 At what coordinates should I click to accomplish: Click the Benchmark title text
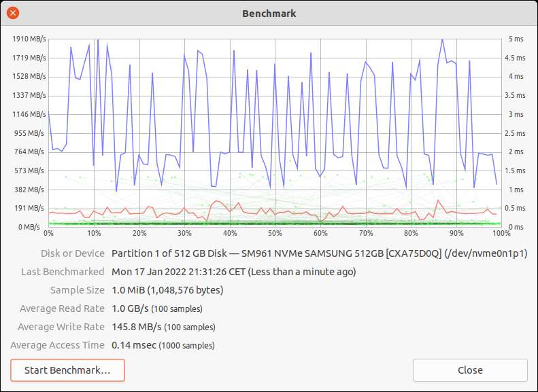269,14
